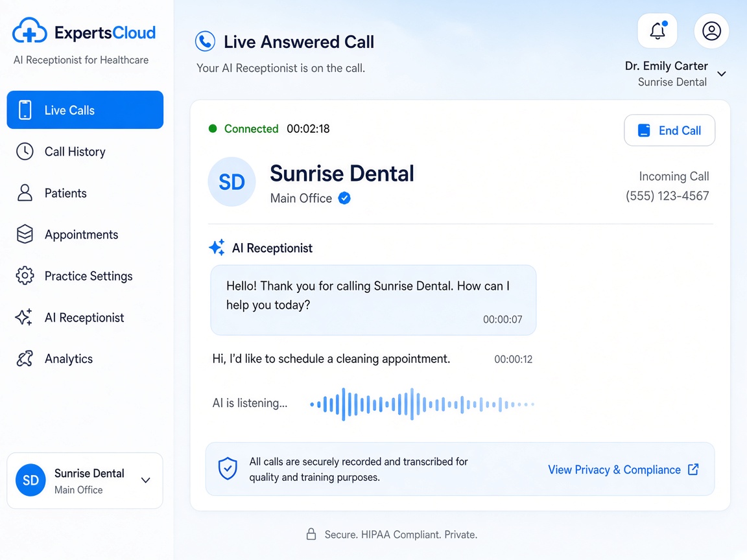This screenshot has width=747, height=560.
Task: Click the call timer 00:02:18
Action: 308,128
